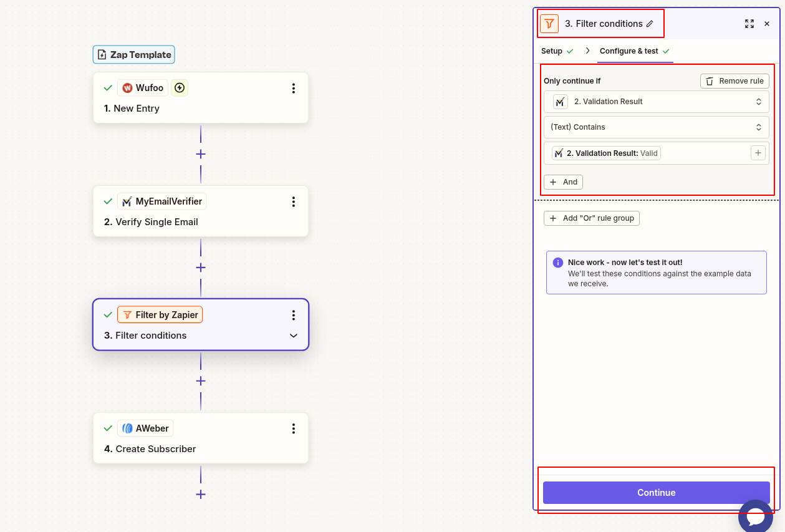Screen dimensions: 785x532
Task: Switch to the Setup tab
Action: pyautogui.click(x=552, y=51)
